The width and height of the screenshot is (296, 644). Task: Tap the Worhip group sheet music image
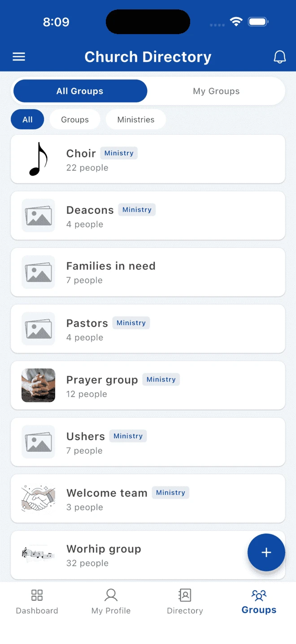coord(38,555)
